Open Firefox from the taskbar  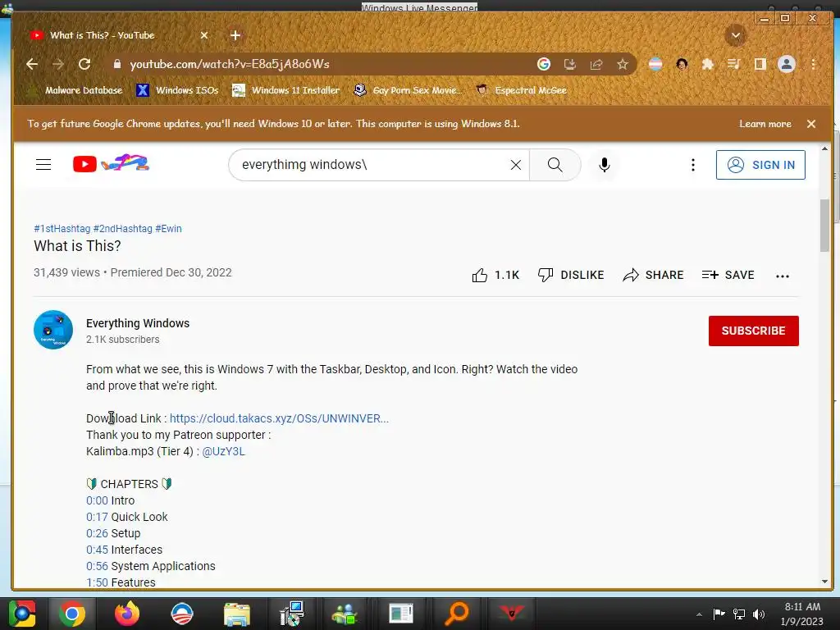(x=127, y=614)
